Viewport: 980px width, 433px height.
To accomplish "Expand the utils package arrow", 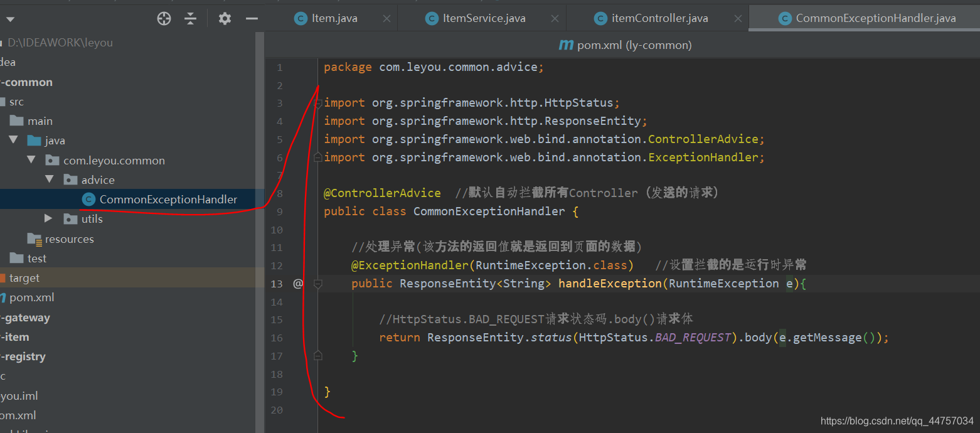I will 49,218.
